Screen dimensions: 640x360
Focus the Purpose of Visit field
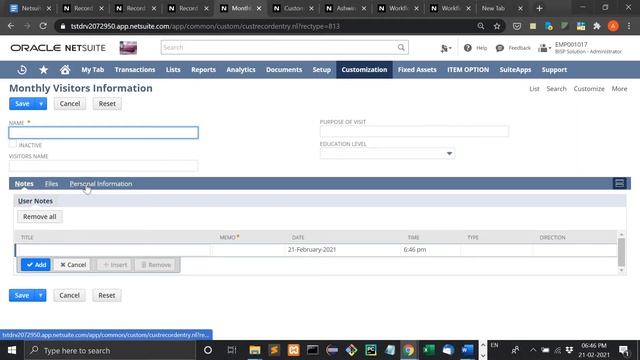tap(414, 131)
